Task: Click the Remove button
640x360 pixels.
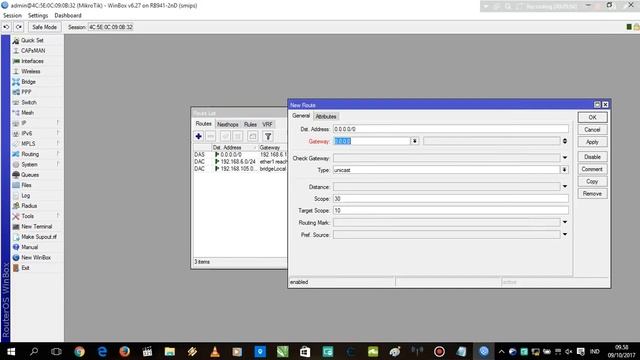Action: 592,193
